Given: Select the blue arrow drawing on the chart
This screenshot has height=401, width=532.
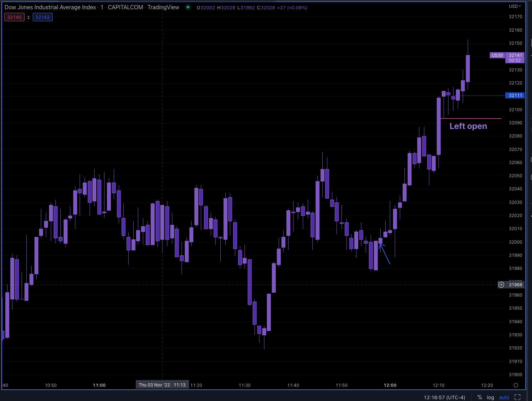Looking at the screenshot, I should tap(385, 253).
